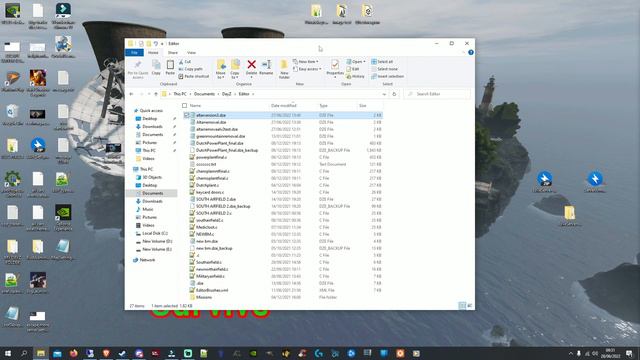Open address bar previous locations dropdown
This screenshot has height=360, width=640.
coord(384,94)
